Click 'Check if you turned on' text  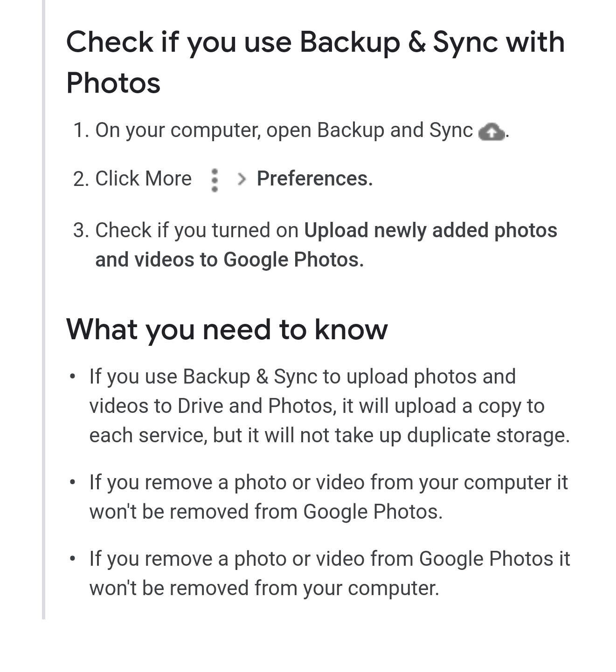pos(197,230)
